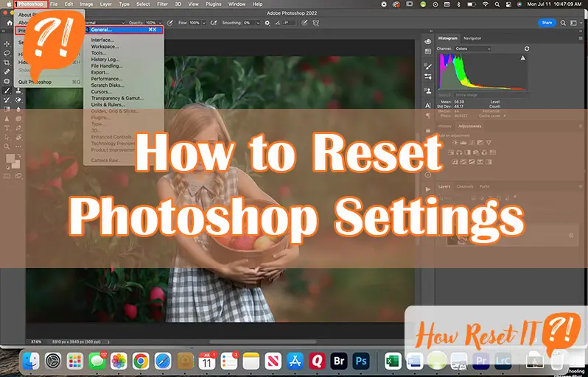
Task: Select the Horizontal Type tool
Action: pyautogui.click(x=7, y=128)
